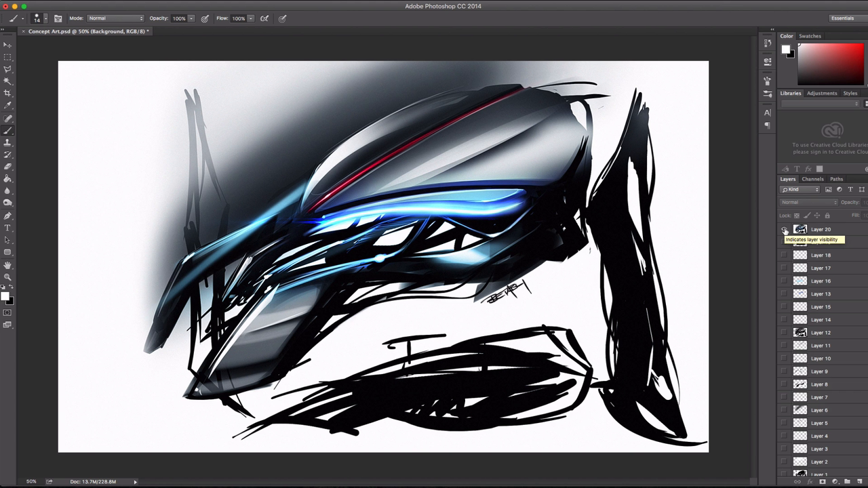Filter layers by type layers icon
This screenshot has height=488, width=868.
850,189
